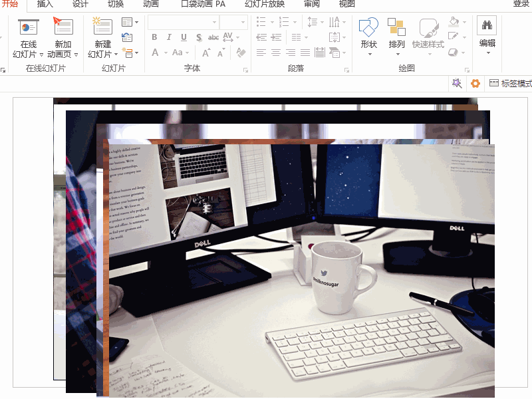Switch to the 插入 ribbon tab
This screenshot has width=532, height=399.
(45, 4)
